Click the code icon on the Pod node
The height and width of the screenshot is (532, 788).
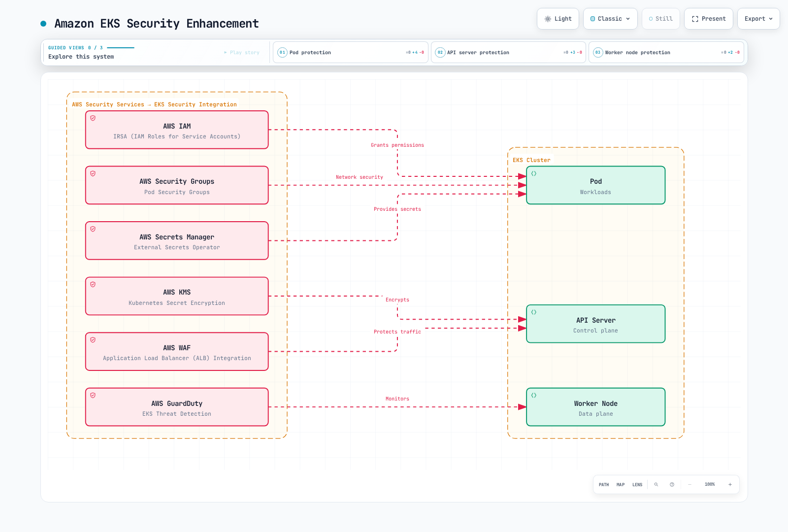pyautogui.click(x=534, y=173)
